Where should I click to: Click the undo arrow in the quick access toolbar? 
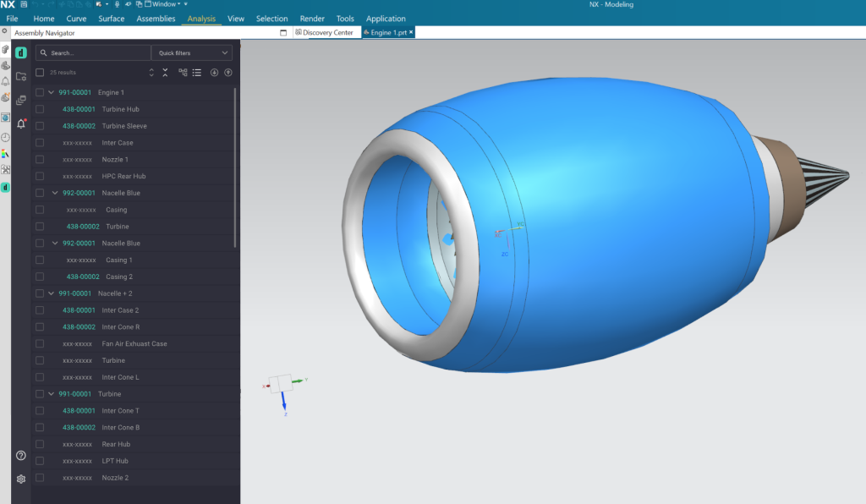[36, 4]
